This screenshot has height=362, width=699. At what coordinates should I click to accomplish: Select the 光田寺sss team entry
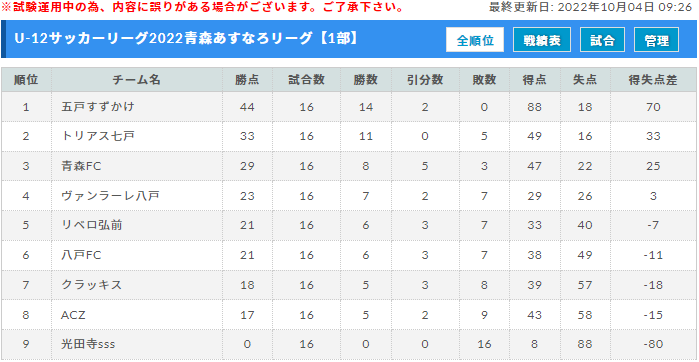click(x=89, y=345)
